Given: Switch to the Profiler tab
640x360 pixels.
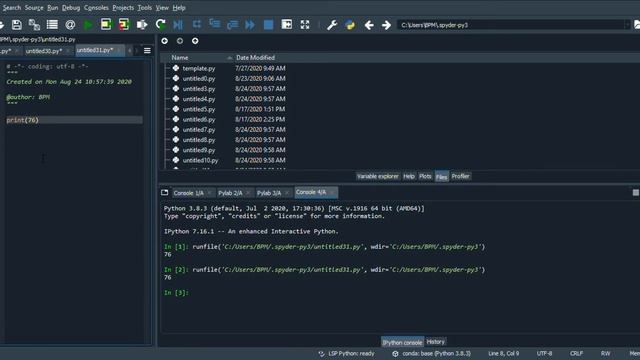Looking at the screenshot, I should click(460, 176).
